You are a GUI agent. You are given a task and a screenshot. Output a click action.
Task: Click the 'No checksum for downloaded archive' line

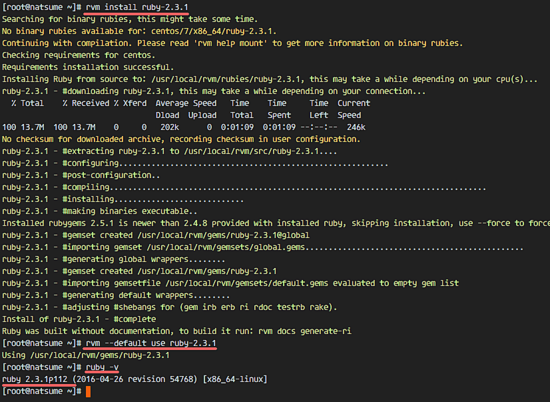coord(181,139)
